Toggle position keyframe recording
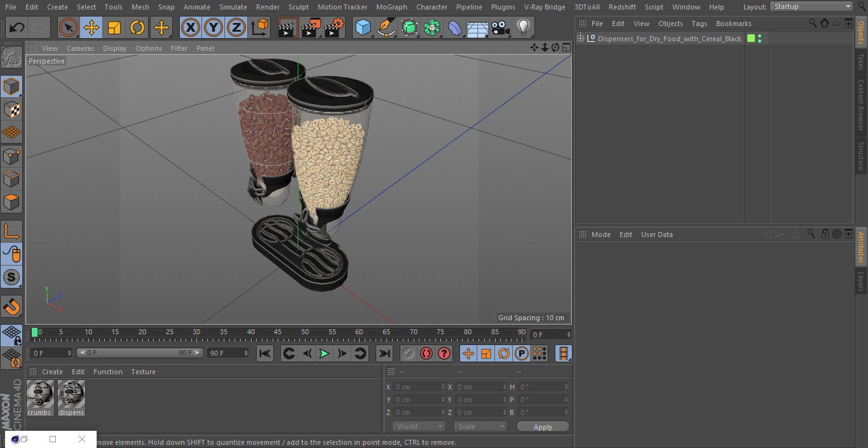The width and height of the screenshot is (868, 448). click(x=468, y=353)
